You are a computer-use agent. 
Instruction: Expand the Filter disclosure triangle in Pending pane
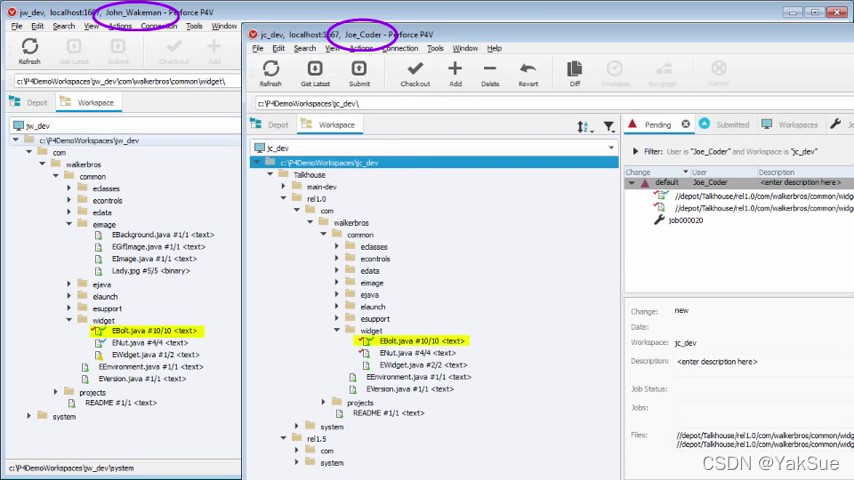(635, 151)
